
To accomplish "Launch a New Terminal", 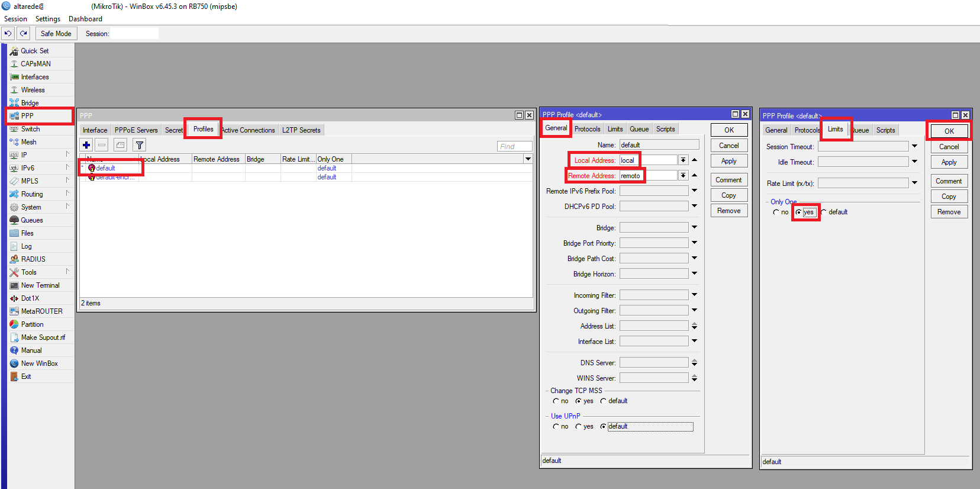I will (40, 285).
